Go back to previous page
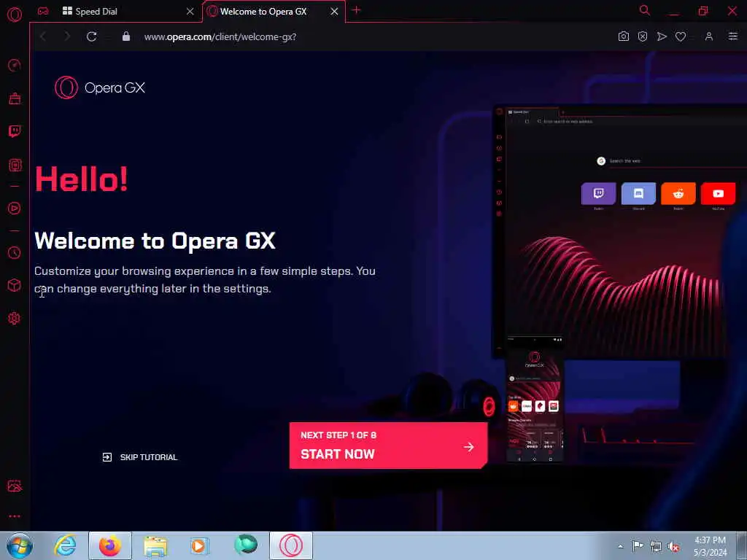Viewport: 747px width, 560px height. (x=43, y=36)
